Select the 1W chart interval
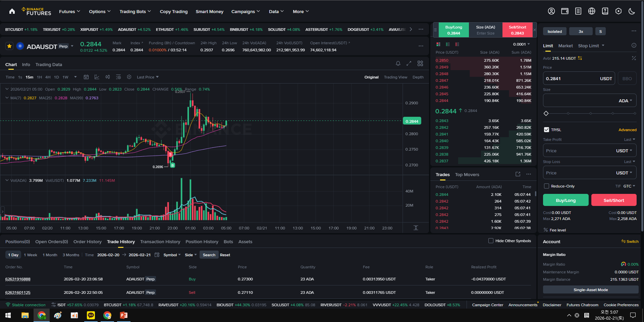 click(65, 77)
